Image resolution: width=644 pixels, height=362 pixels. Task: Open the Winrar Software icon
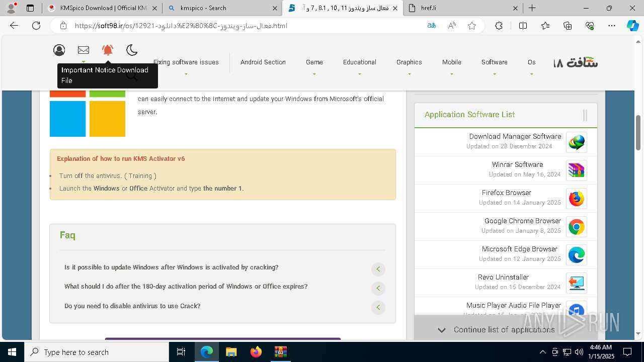coord(577,170)
